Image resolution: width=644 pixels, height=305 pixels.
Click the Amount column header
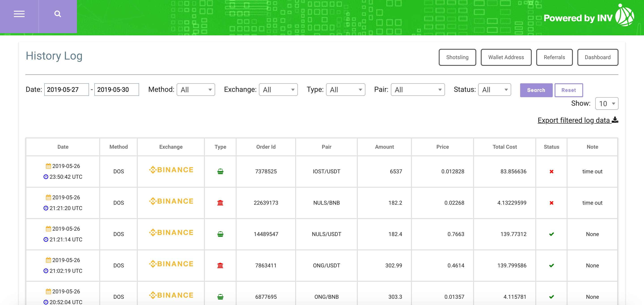click(385, 147)
